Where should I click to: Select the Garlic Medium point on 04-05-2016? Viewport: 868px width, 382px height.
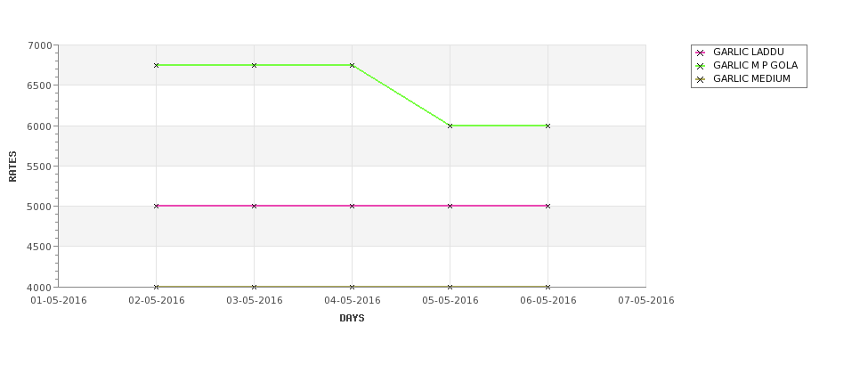coord(352,287)
